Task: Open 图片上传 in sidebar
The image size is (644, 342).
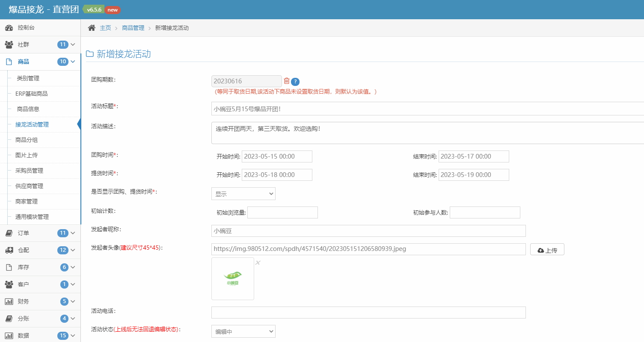Action: tap(27, 155)
